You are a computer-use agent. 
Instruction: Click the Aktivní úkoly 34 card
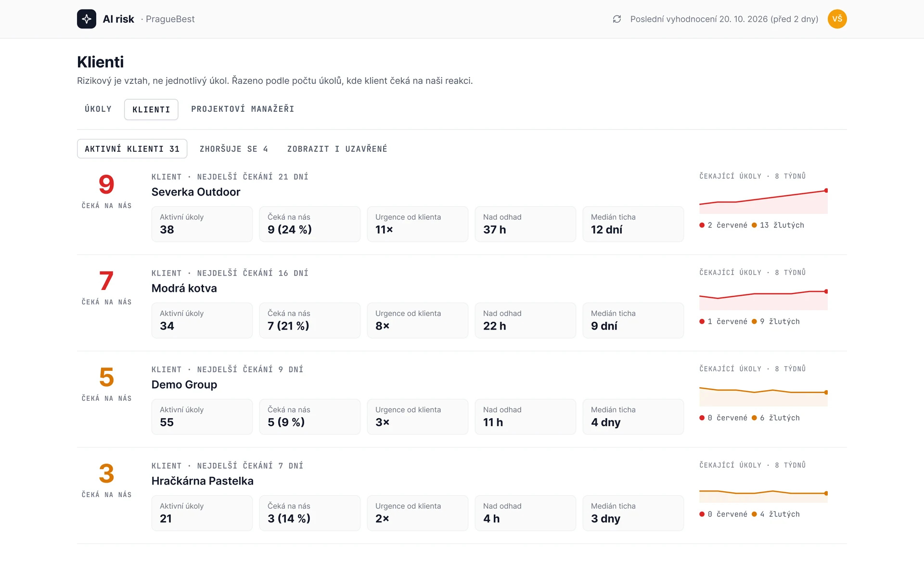coord(202,320)
